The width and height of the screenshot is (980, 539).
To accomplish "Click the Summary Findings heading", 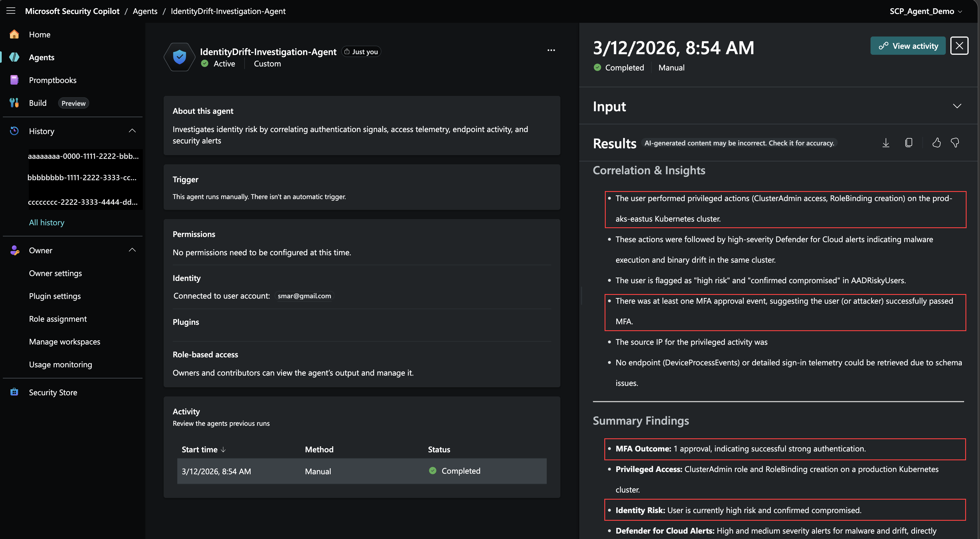I will (x=641, y=421).
